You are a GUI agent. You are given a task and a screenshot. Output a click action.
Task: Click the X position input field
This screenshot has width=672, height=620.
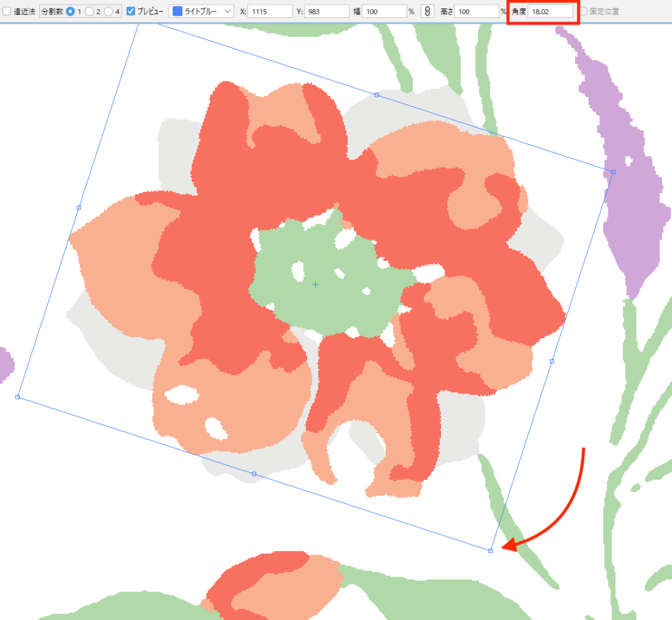point(270,11)
